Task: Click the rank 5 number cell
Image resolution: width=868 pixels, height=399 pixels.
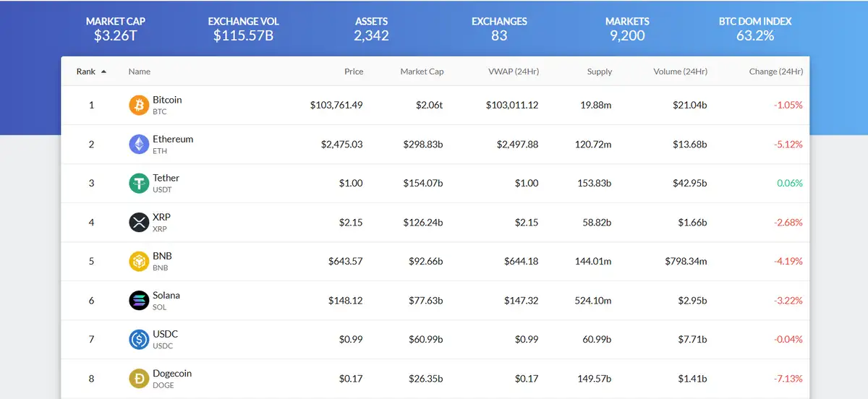Action: coord(91,261)
